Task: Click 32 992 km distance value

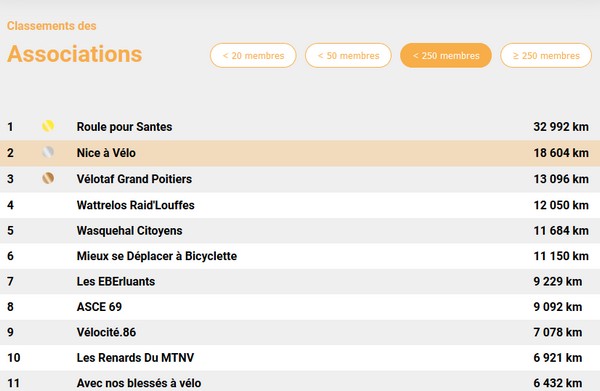Action: click(x=561, y=127)
